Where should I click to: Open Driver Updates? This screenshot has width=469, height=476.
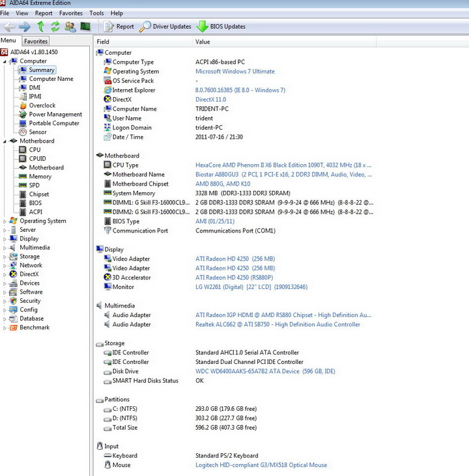165,27
